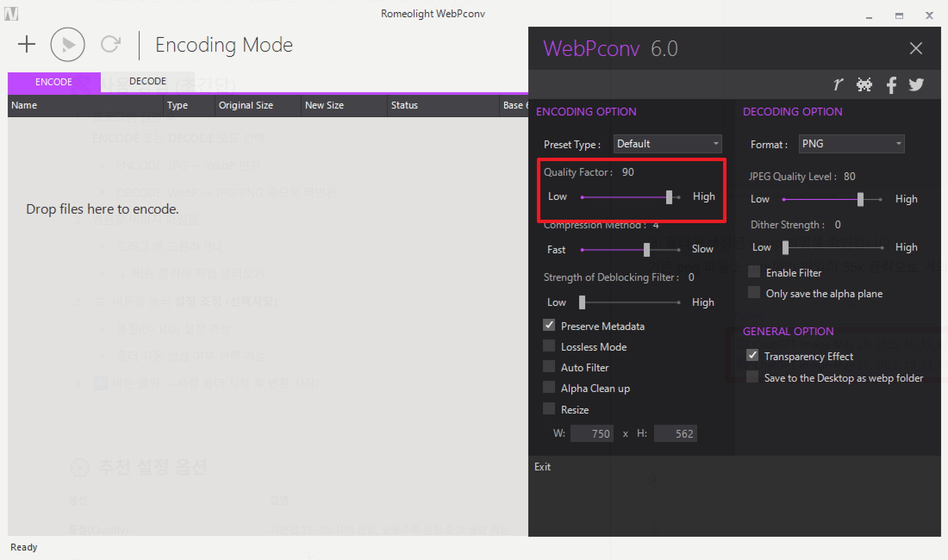Viewport: 948px width, 560px height.
Task: Switch to the DECODE tab
Action: 148,81
